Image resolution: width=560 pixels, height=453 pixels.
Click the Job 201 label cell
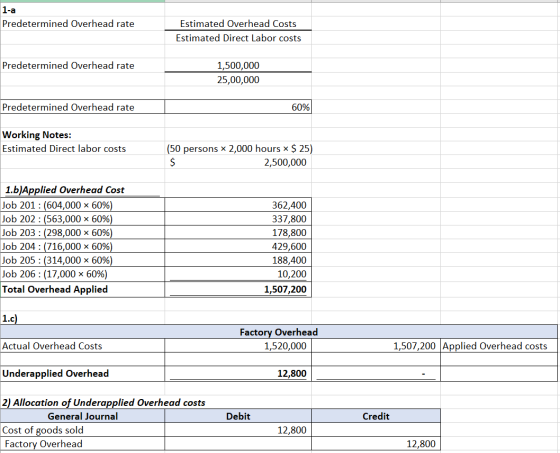coord(82,205)
